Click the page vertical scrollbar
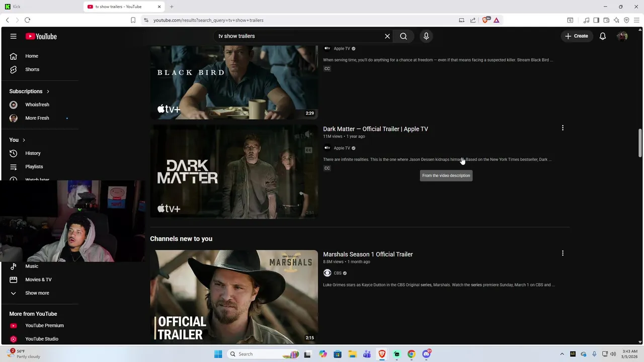644x362 pixels. [x=640, y=143]
